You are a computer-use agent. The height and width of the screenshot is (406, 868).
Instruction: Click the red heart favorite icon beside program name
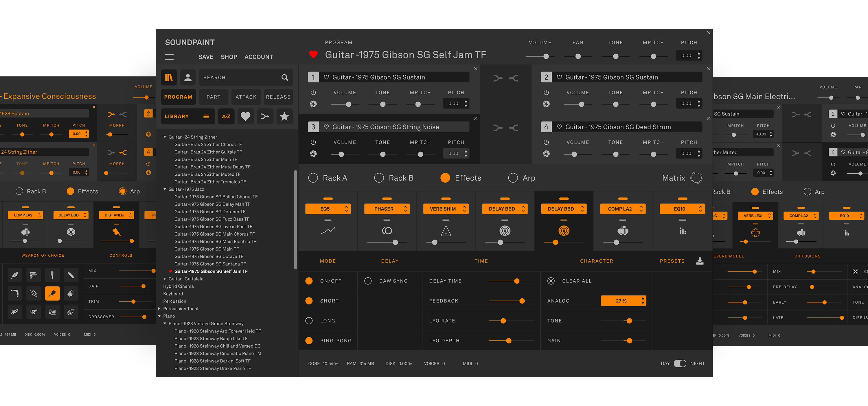313,54
